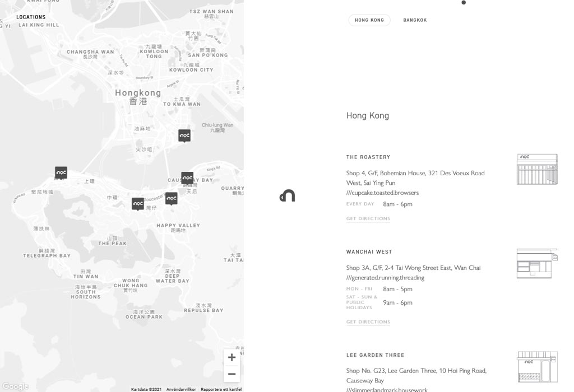Click the Kartdata ©2021 attribution
The width and height of the screenshot is (574, 392).
[146, 389]
